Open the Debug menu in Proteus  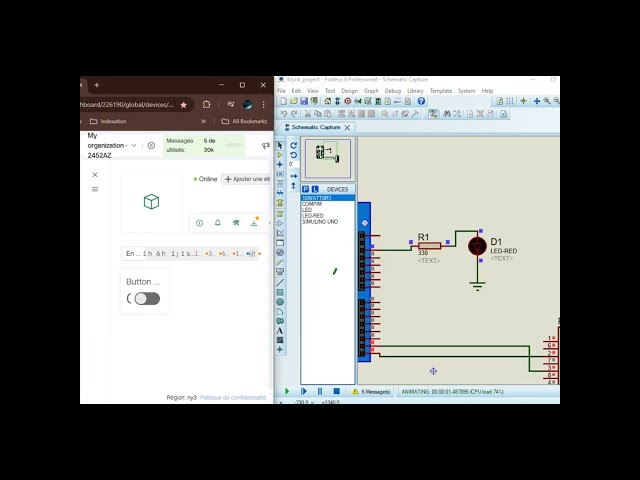393,91
